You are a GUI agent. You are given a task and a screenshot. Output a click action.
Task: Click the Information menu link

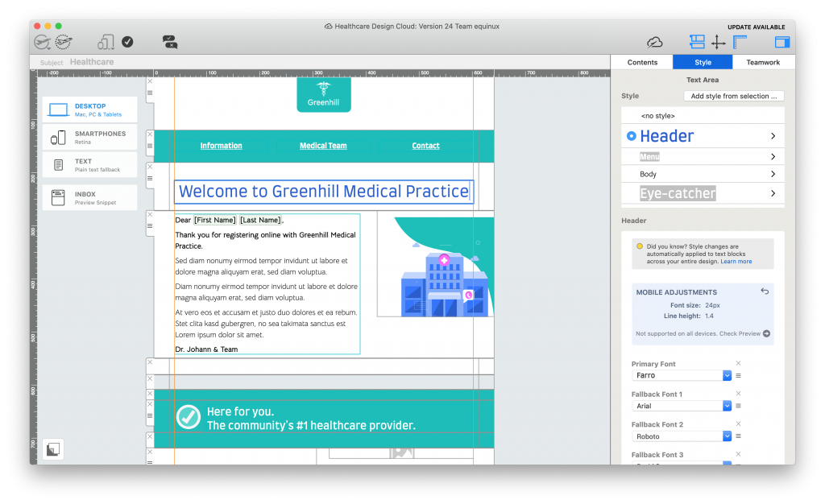(x=221, y=146)
